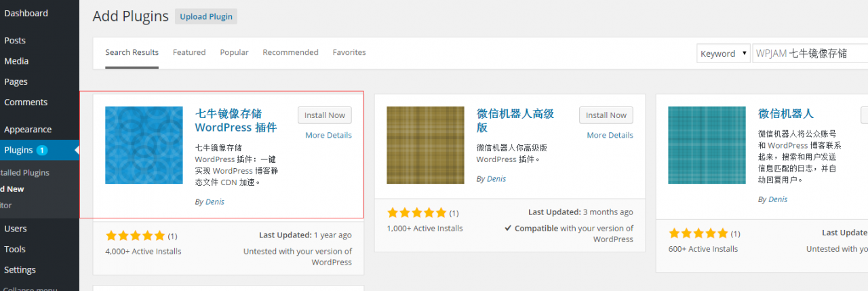Viewport: 868px width, 291px height.
Task: Open the Keyword search type dropdown
Action: (x=723, y=54)
